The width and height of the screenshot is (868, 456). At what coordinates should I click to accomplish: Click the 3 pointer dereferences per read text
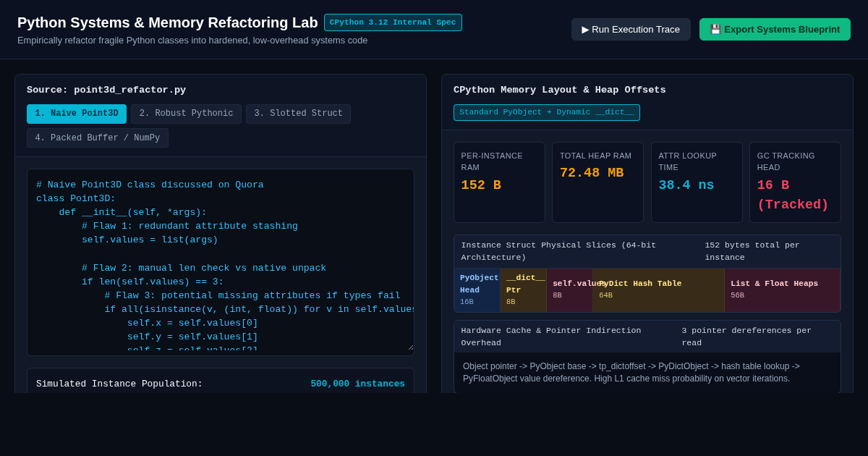(x=746, y=337)
